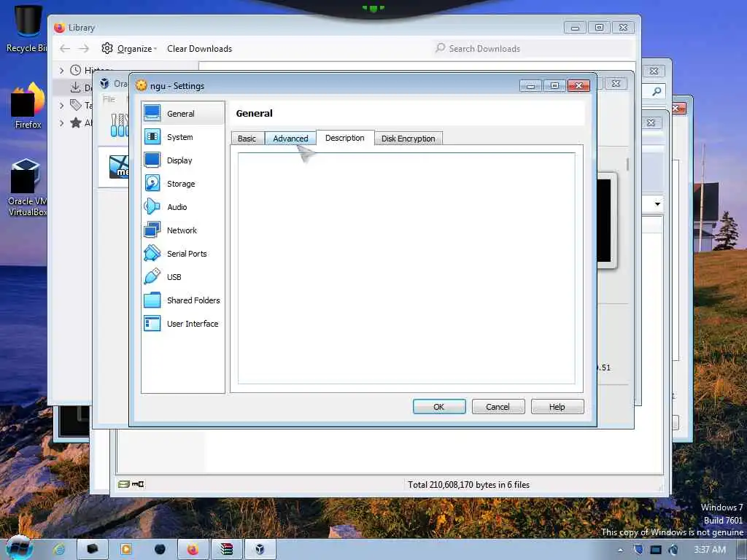Open the Recycle Bin desktop icon
The image size is (747, 560).
(x=27, y=28)
